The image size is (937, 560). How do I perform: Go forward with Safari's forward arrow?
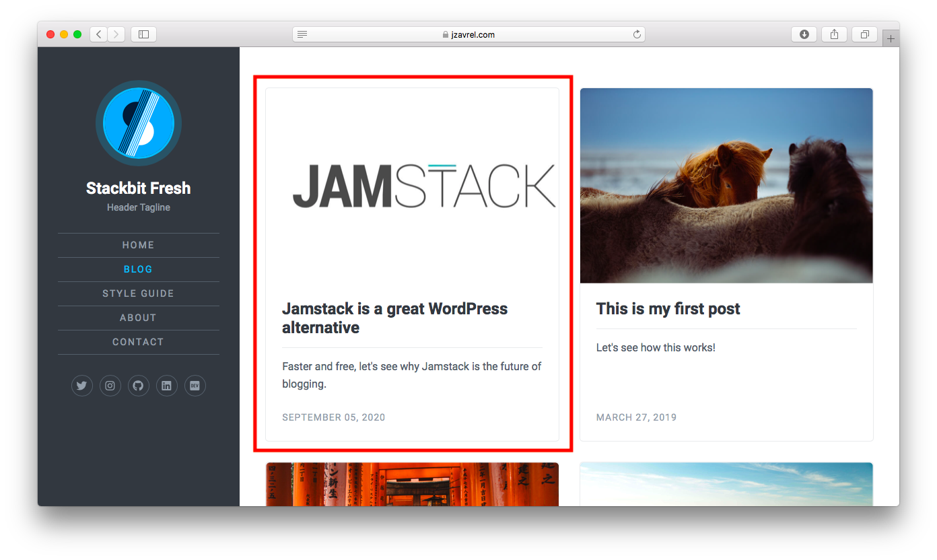tap(116, 34)
